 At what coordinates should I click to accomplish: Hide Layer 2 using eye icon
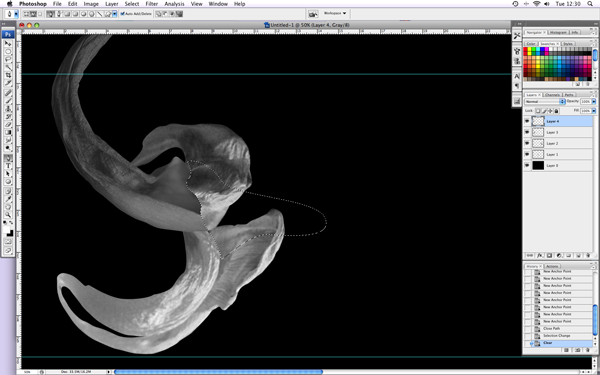tap(527, 143)
